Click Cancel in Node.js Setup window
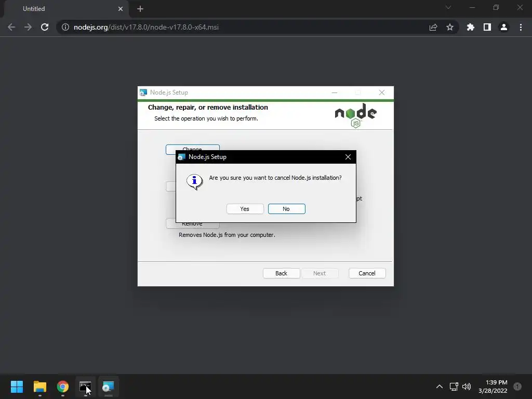Viewport: 532px width, 399px height. coord(367,273)
